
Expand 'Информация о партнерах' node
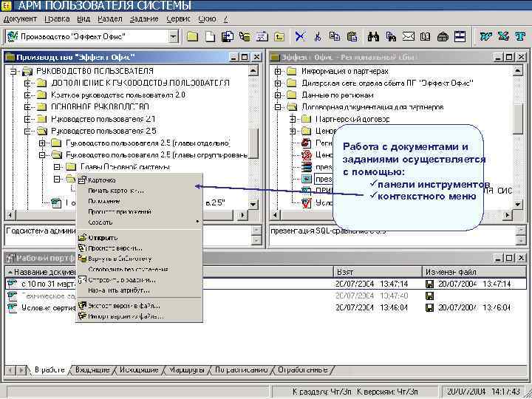(x=278, y=71)
